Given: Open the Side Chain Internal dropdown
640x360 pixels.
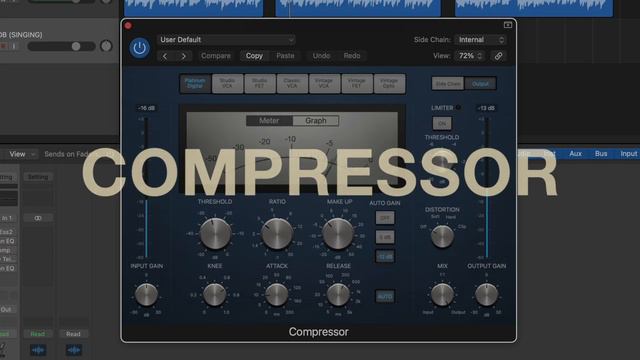Looking at the screenshot, I should pyautogui.click(x=480, y=40).
